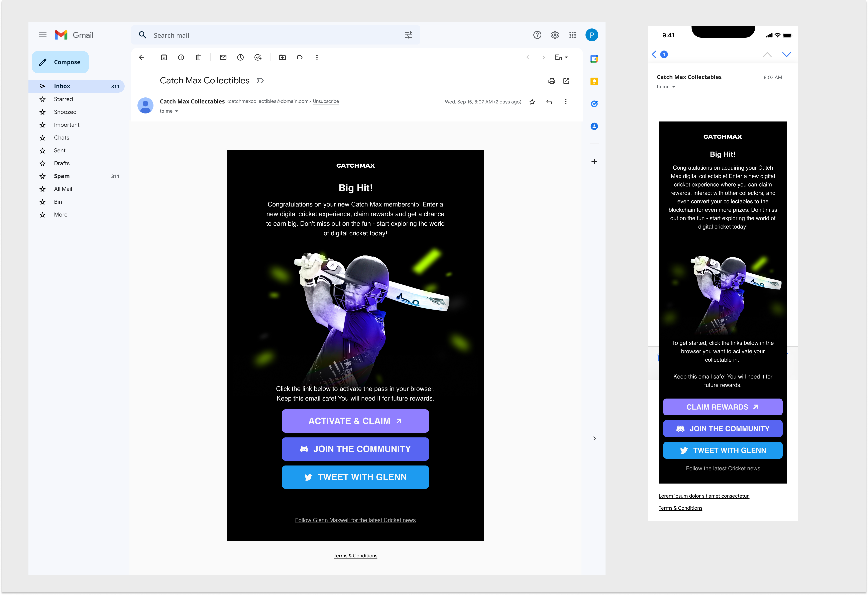Screen dimensions: 868x595
Task: Open desktop Terms & Conditions link
Action: point(355,556)
